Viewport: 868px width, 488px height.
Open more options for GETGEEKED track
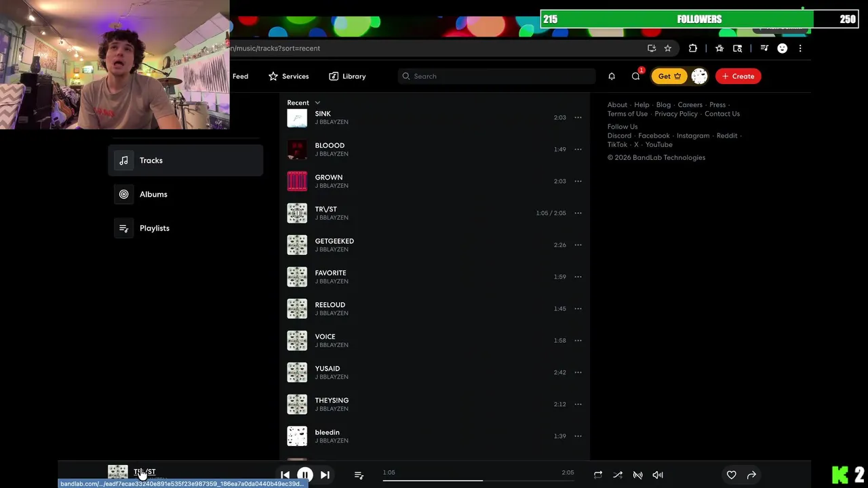(x=578, y=245)
